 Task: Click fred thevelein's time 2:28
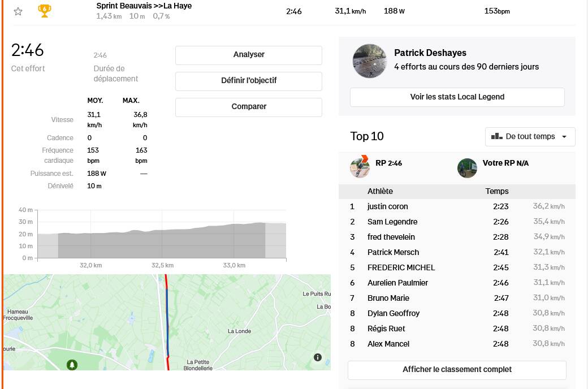coord(500,237)
